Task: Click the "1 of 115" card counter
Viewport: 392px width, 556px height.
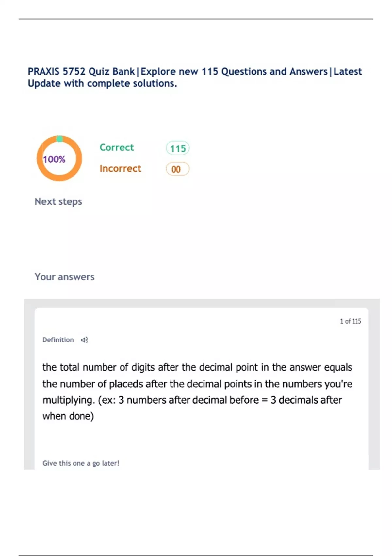Action: tap(350, 321)
